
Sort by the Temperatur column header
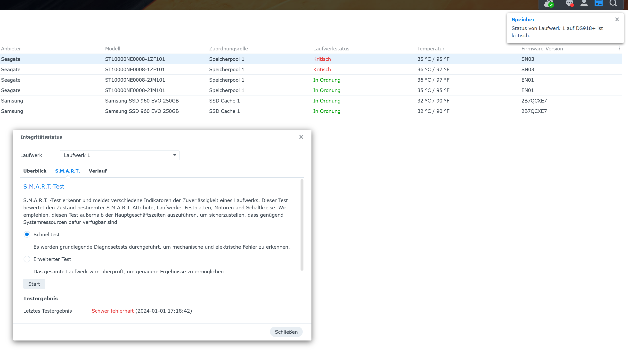(x=431, y=49)
